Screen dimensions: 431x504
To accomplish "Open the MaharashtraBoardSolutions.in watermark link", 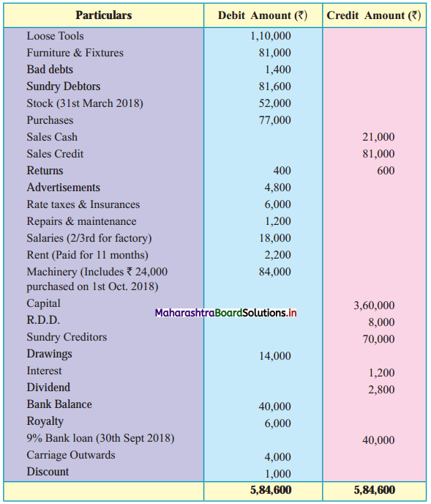I will 226,313.
